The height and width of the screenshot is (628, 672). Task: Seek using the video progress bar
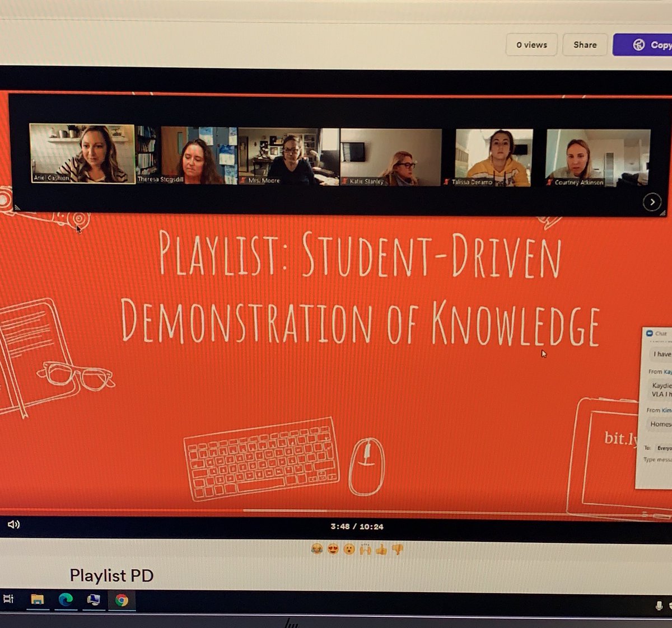pos(336,511)
